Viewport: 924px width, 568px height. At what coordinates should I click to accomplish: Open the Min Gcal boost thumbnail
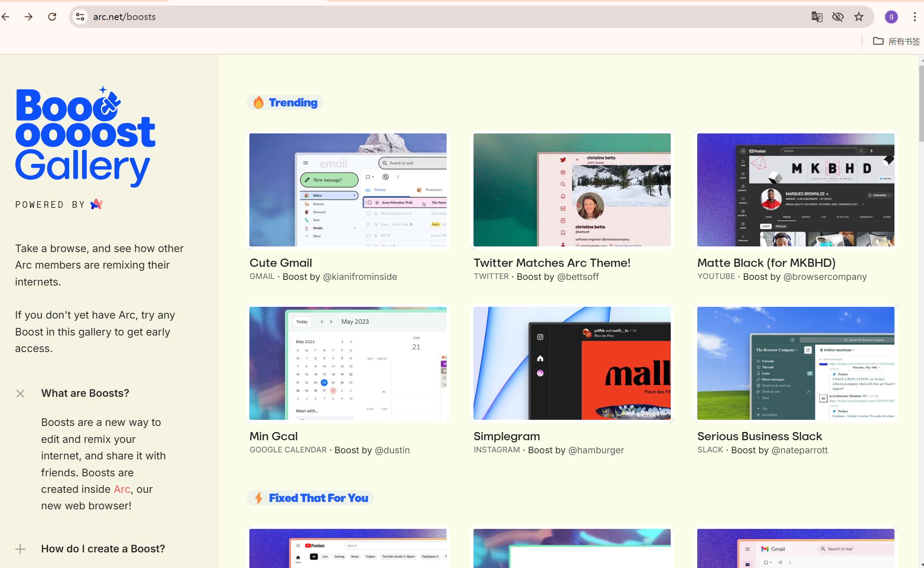click(348, 363)
